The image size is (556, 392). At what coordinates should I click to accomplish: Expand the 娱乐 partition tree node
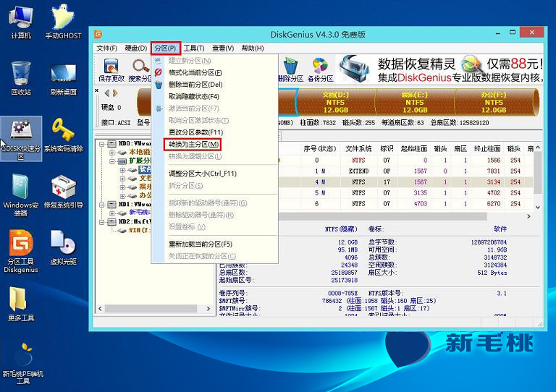(x=122, y=187)
